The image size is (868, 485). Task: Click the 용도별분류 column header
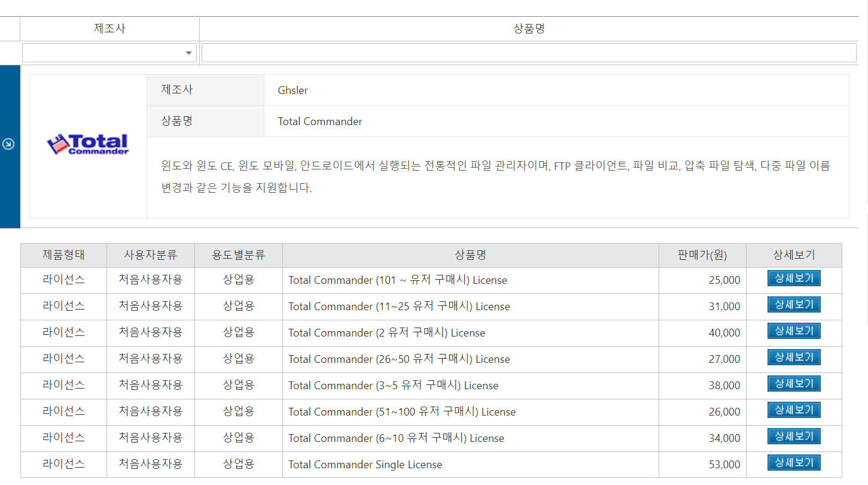click(238, 255)
